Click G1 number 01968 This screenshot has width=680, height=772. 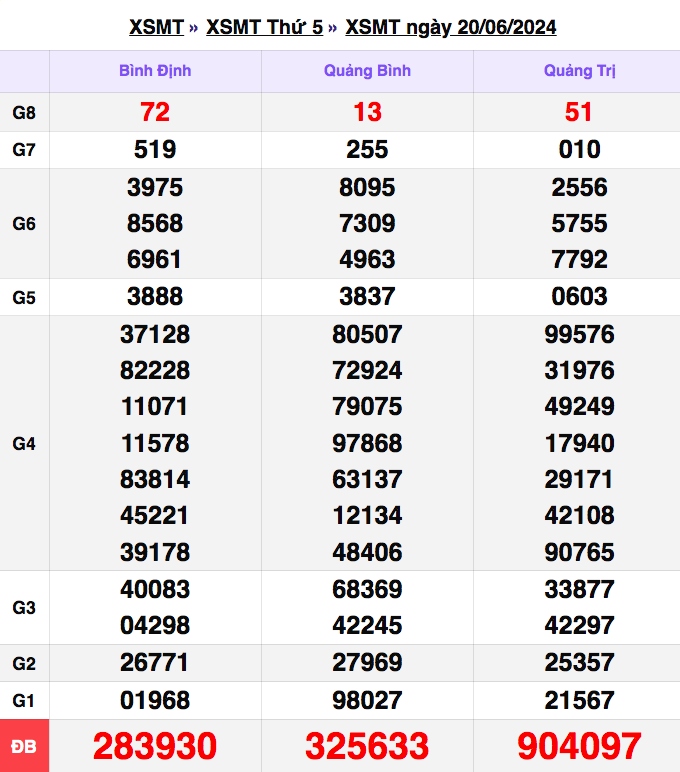pyautogui.click(x=155, y=701)
